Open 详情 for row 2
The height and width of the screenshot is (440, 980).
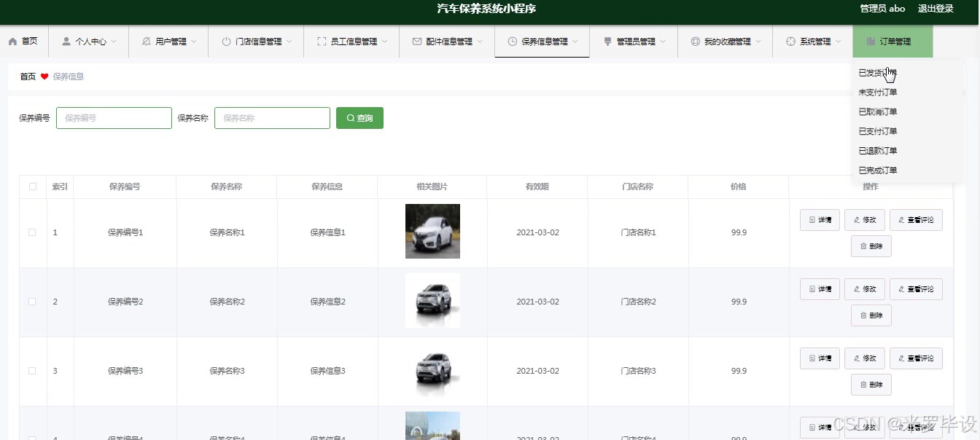[x=820, y=289]
